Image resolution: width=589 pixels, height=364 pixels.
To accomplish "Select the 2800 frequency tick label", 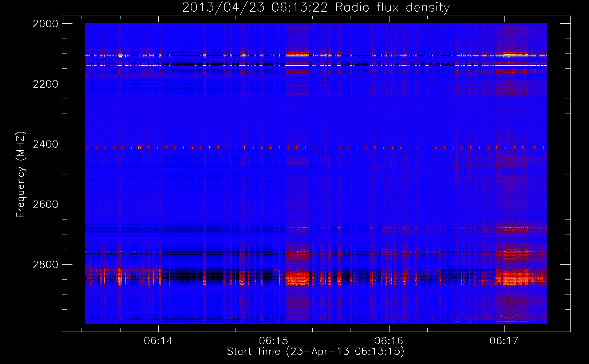I will point(46,265).
